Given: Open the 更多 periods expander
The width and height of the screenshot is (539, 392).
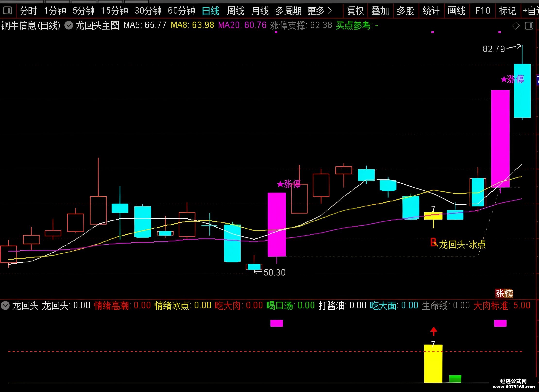Looking at the screenshot, I should click(x=320, y=11).
